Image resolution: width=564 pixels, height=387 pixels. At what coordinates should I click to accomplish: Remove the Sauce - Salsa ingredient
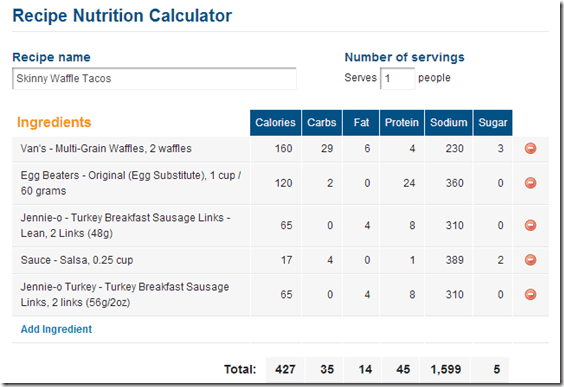(530, 260)
